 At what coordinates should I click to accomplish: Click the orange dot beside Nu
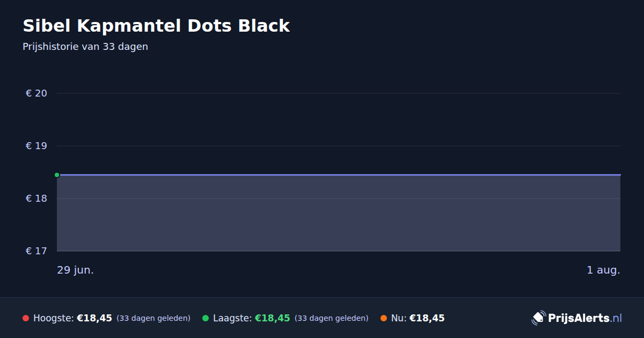[384, 319]
